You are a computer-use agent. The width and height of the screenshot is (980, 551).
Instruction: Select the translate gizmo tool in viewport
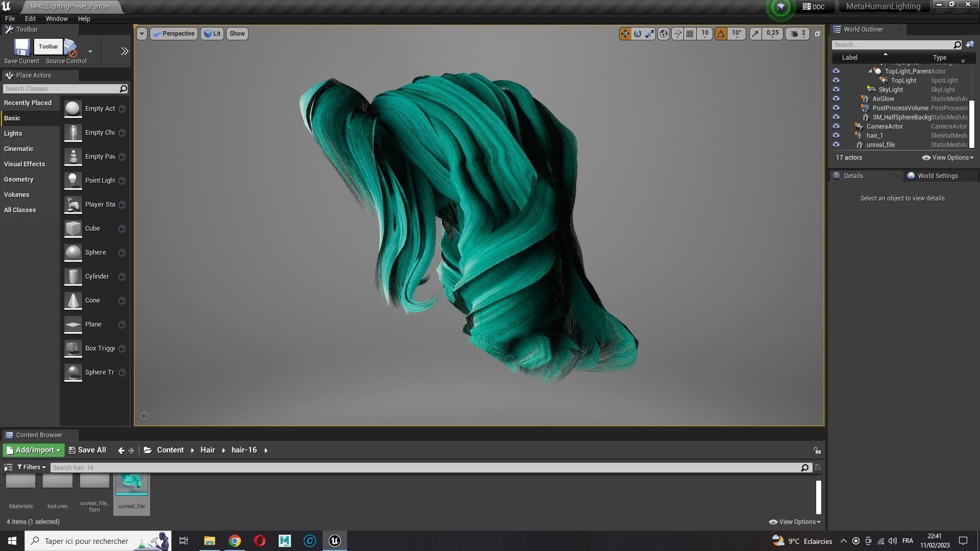pyautogui.click(x=625, y=34)
